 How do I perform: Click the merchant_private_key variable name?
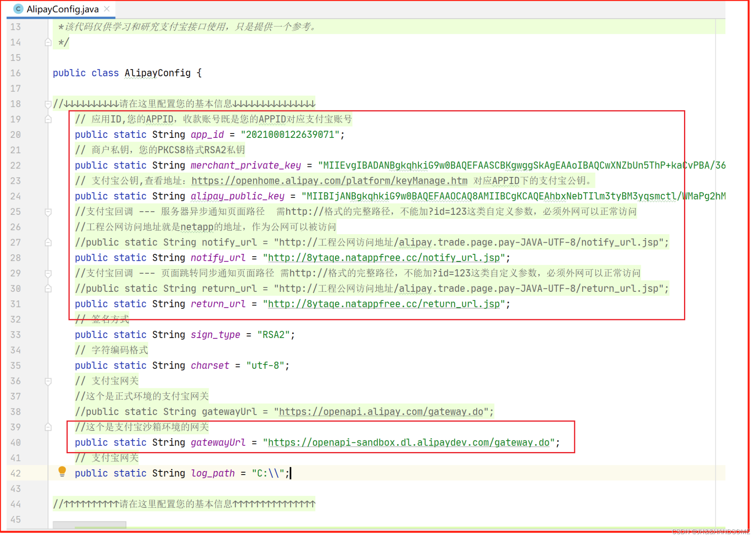pos(246,166)
